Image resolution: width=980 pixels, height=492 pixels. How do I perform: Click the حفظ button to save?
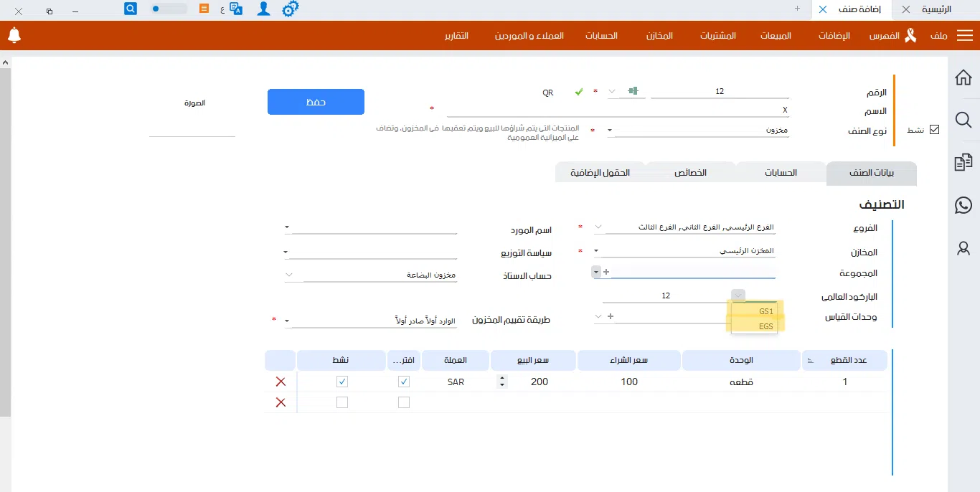pyautogui.click(x=316, y=102)
